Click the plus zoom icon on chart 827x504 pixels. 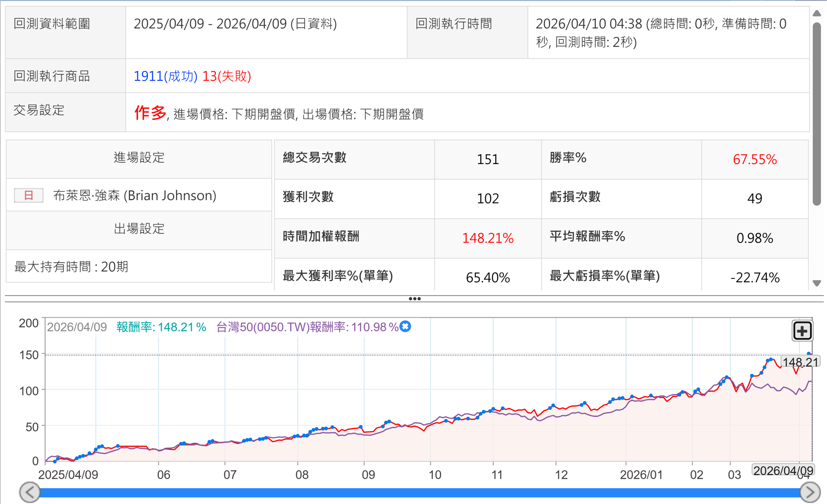(x=802, y=331)
